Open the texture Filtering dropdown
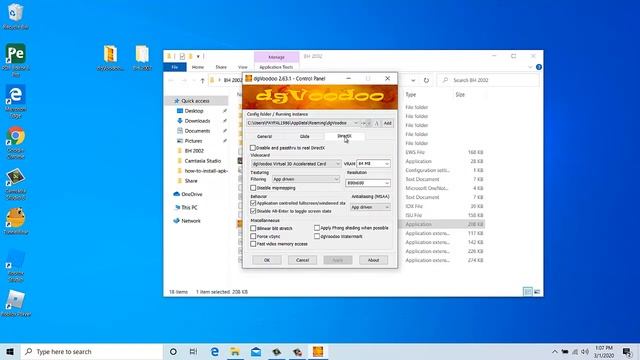This screenshot has height=360, width=640. coord(305,179)
